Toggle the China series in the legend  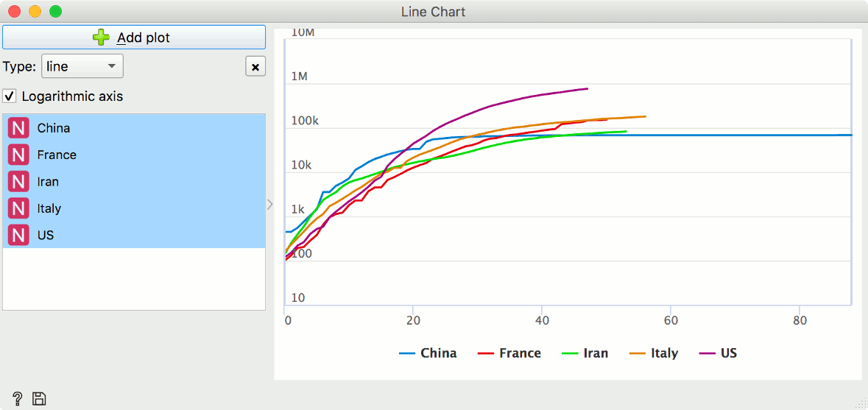pyautogui.click(x=428, y=353)
